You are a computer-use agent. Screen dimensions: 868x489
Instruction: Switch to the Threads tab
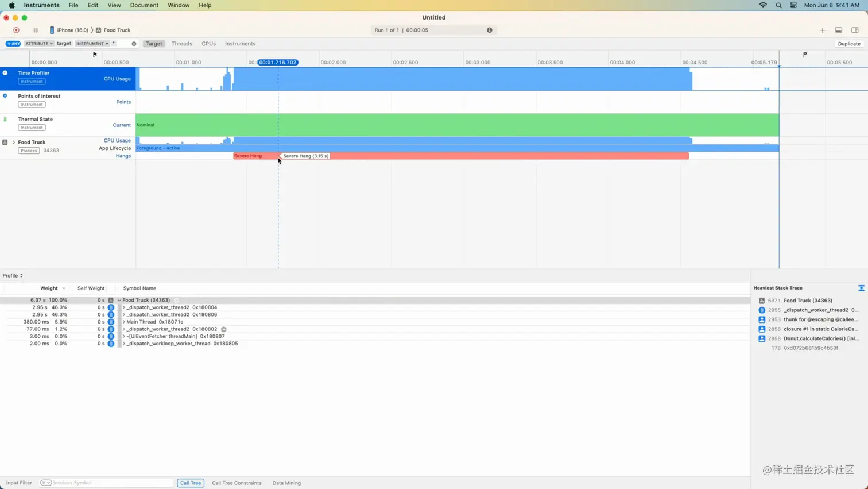click(x=181, y=44)
